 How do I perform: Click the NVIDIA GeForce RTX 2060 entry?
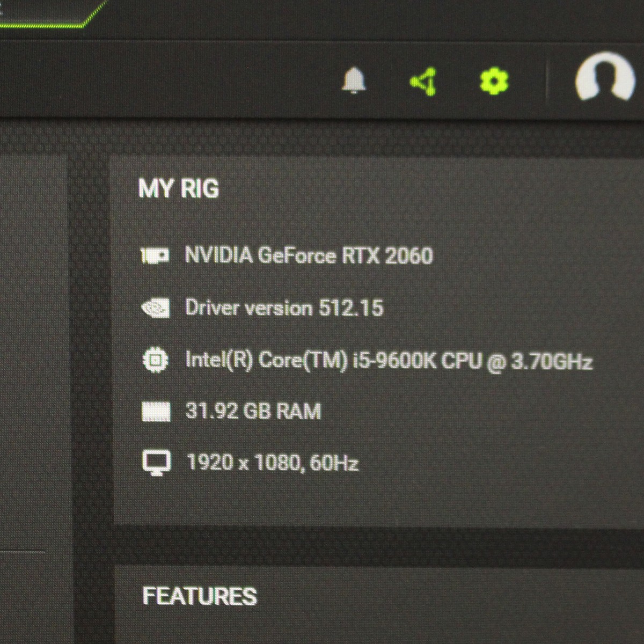pos(309,256)
